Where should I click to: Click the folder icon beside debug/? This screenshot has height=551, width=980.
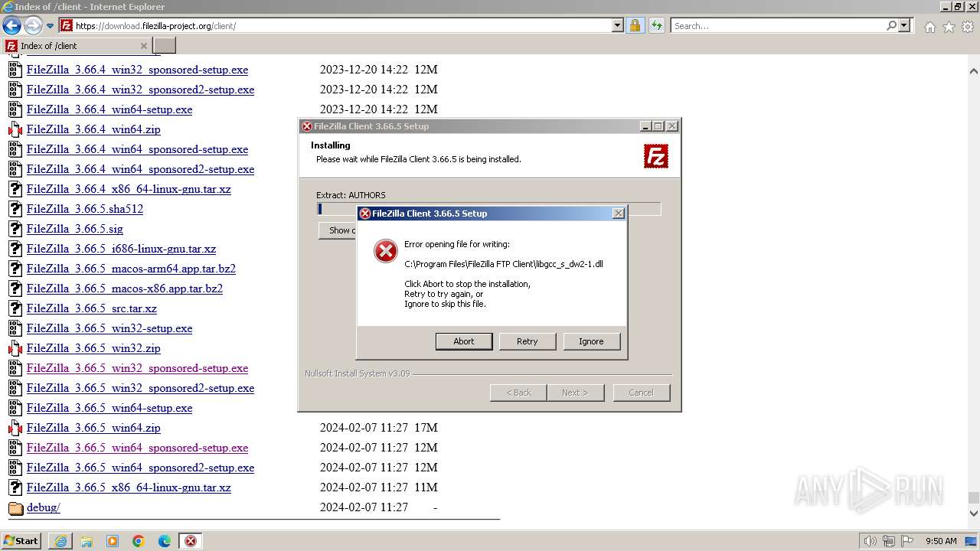coord(15,508)
